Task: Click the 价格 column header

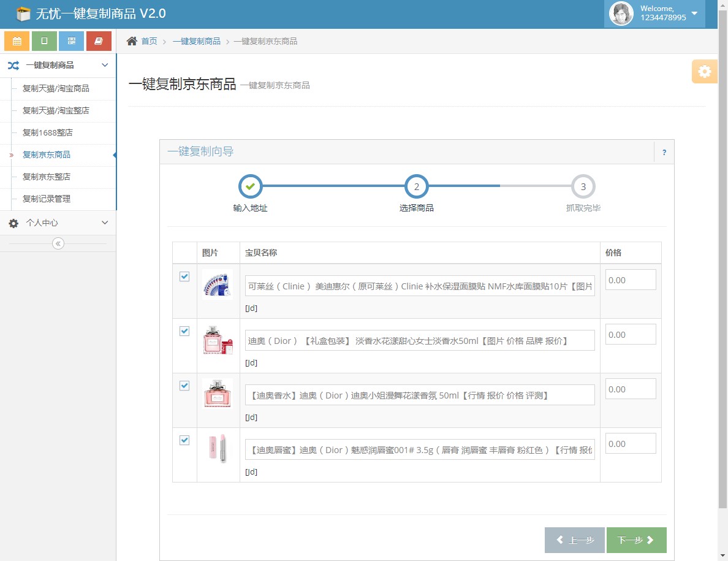Action: pyautogui.click(x=613, y=253)
